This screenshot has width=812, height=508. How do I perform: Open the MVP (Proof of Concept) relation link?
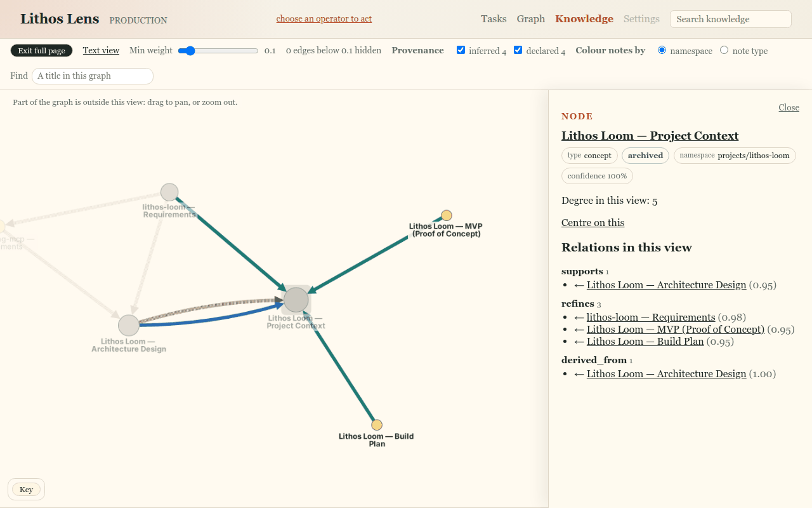point(676,330)
